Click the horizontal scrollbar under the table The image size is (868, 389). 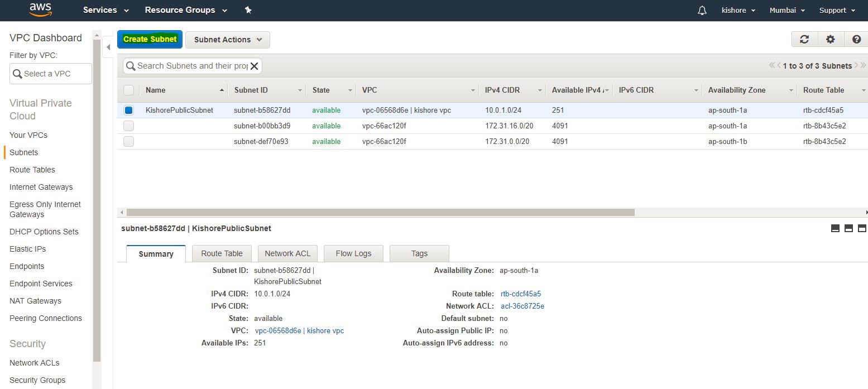(x=380, y=212)
